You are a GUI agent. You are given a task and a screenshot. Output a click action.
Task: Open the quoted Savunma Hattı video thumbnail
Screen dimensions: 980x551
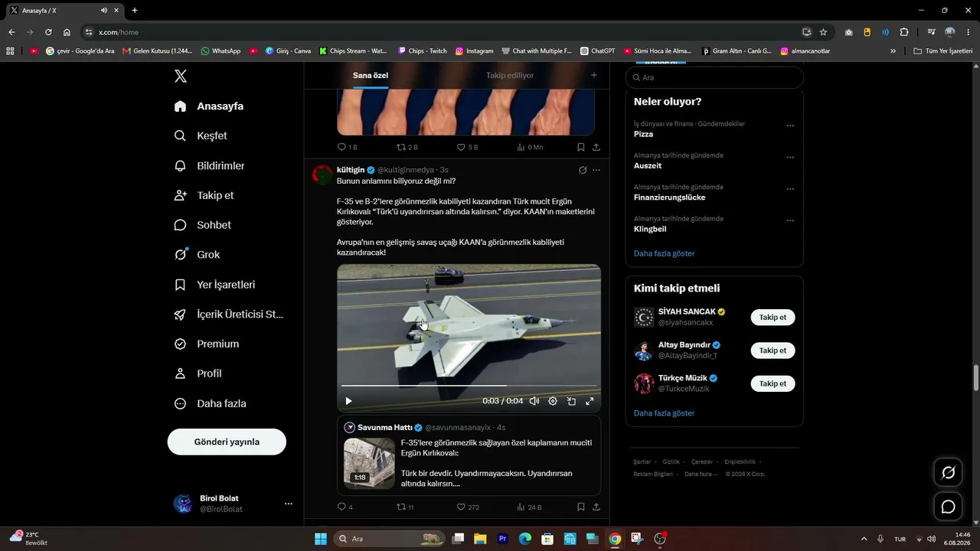pyautogui.click(x=369, y=463)
